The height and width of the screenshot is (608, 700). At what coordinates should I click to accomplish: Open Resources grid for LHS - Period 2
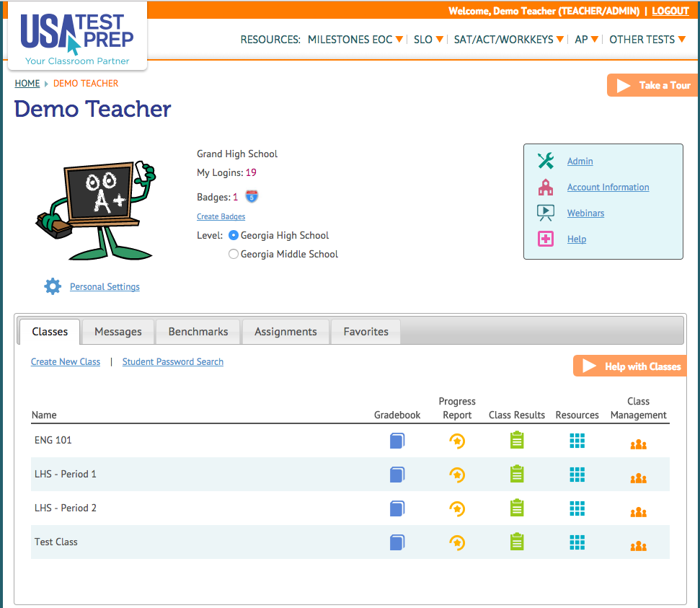coord(577,508)
